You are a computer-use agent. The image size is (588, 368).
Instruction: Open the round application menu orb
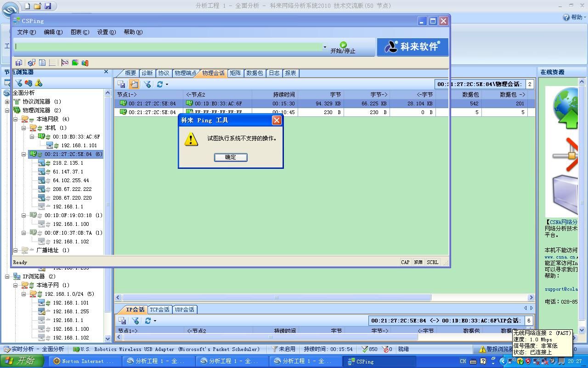(x=10, y=9)
